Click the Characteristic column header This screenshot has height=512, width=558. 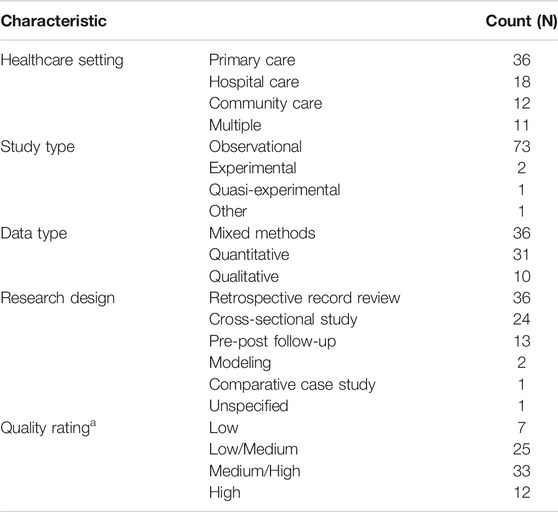point(53,21)
